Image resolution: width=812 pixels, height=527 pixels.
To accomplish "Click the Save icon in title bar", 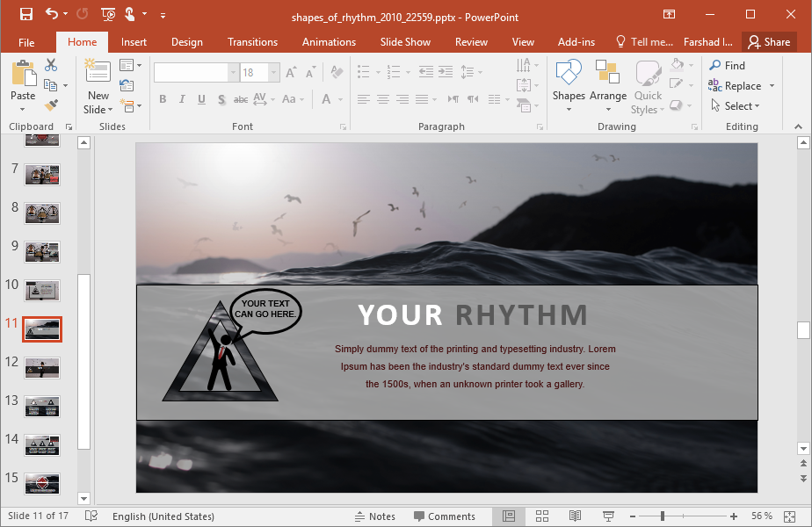I will coord(25,15).
